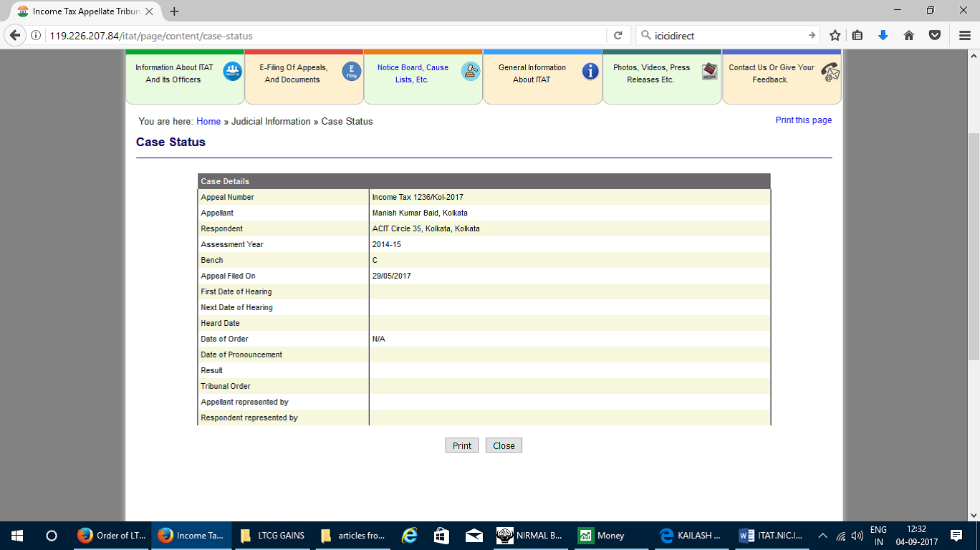Follow the Home breadcrumb link
This screenshot has width=980, height=550.
click(x=208, y=122)
